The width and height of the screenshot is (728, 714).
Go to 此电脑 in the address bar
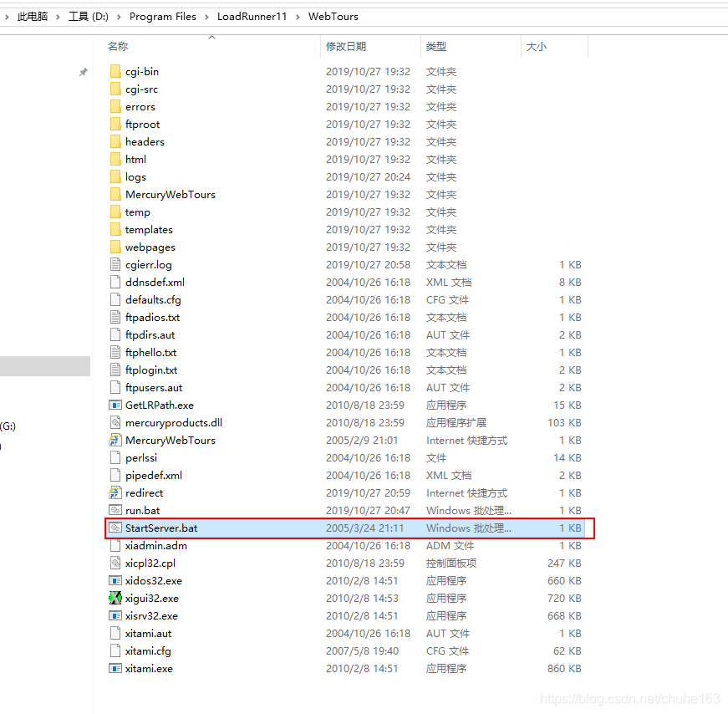coord(33,17)
